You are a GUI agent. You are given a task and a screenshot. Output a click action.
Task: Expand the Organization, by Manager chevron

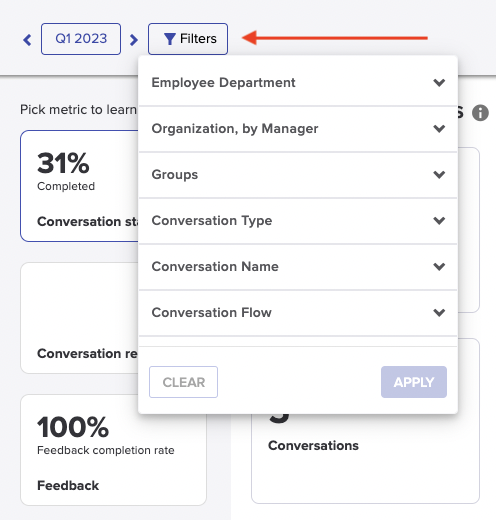click(x=439, y=128)
